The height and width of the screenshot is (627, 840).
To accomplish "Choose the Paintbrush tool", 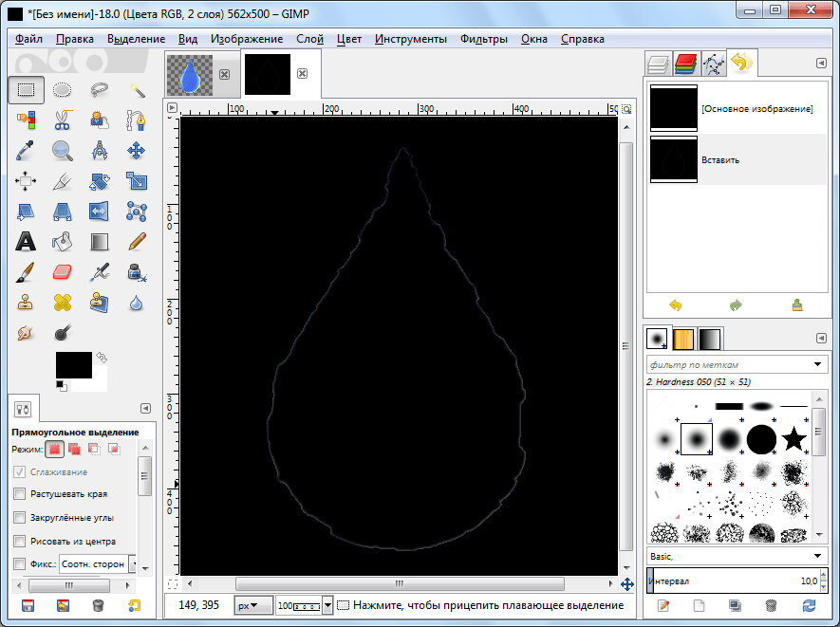I will [26, 272].
